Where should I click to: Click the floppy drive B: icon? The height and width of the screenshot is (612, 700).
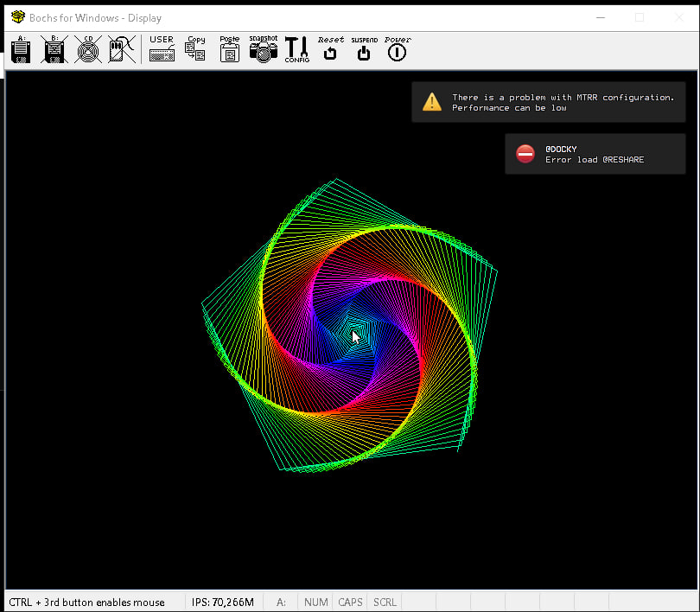tap(55, 50)
